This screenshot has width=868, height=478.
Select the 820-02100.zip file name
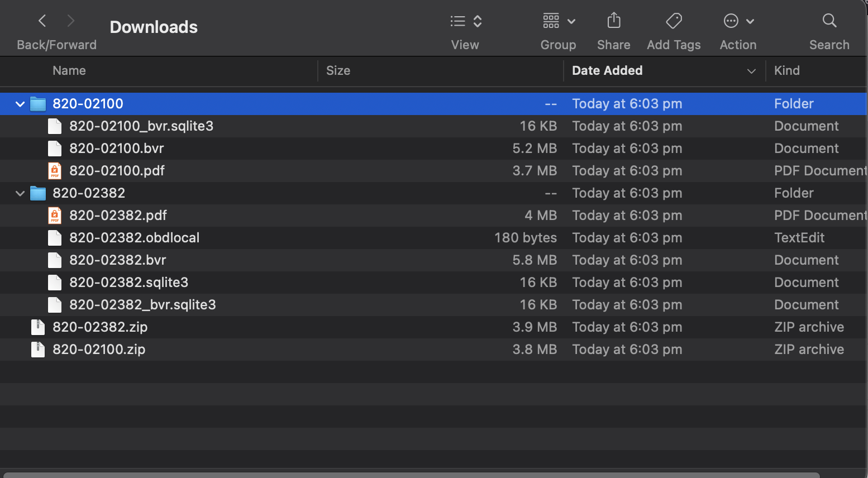99,350
